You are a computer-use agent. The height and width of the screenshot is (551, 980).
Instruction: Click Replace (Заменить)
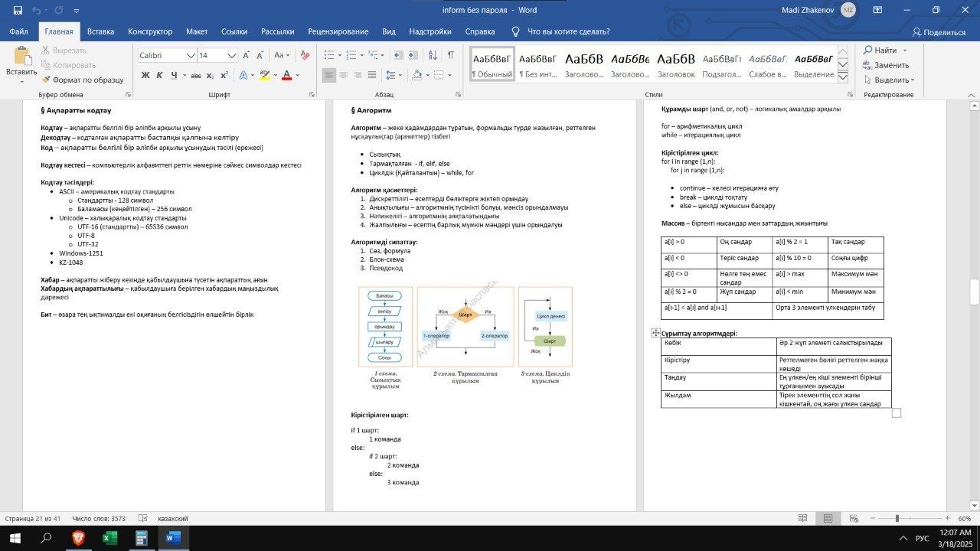point(886,65)
